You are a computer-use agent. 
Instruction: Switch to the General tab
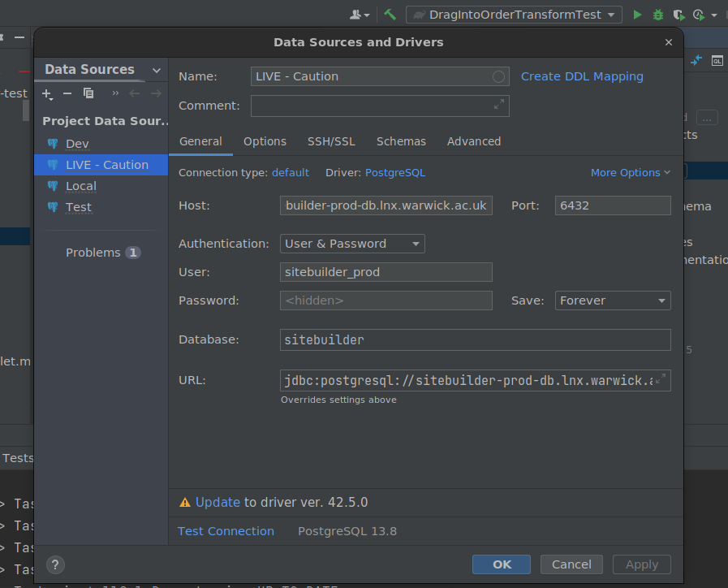(x=200, y=141)
